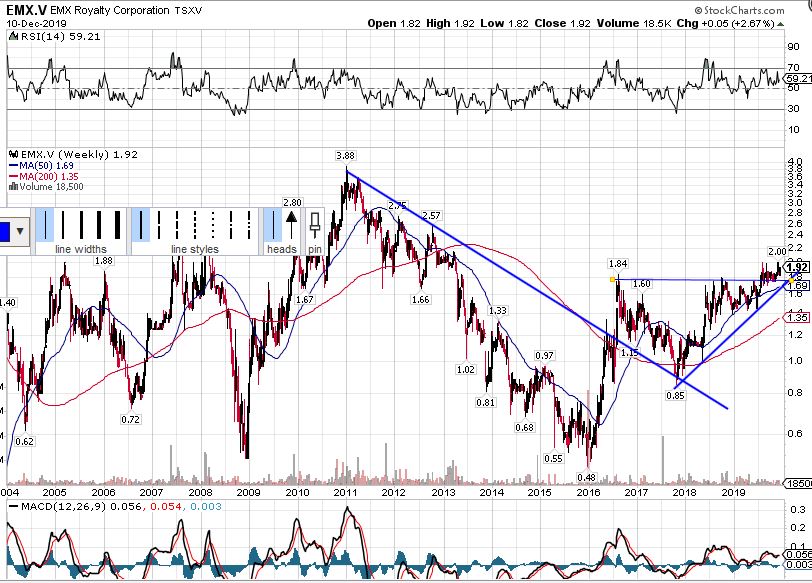Click the 3.88 peak price label

pos(345,156)
